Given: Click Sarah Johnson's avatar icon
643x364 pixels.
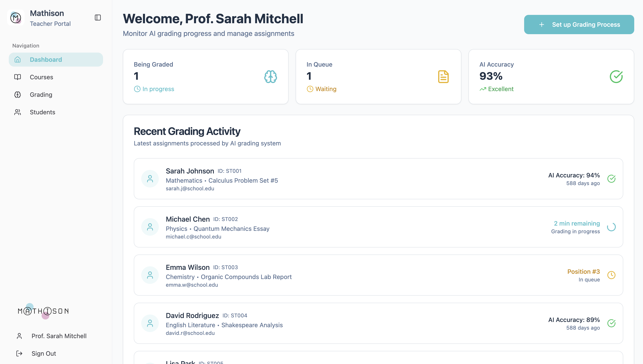Looking at the screenshot, I should [x=150, y=179].
